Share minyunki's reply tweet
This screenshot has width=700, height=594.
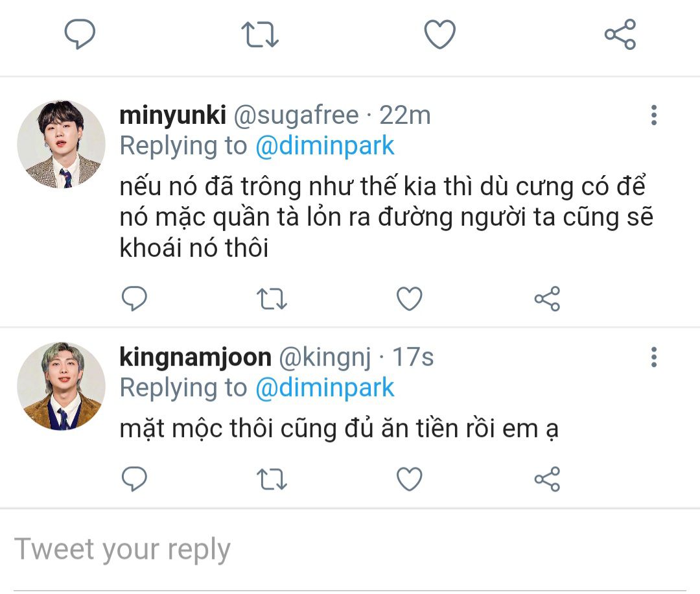(x=547, y=299)
